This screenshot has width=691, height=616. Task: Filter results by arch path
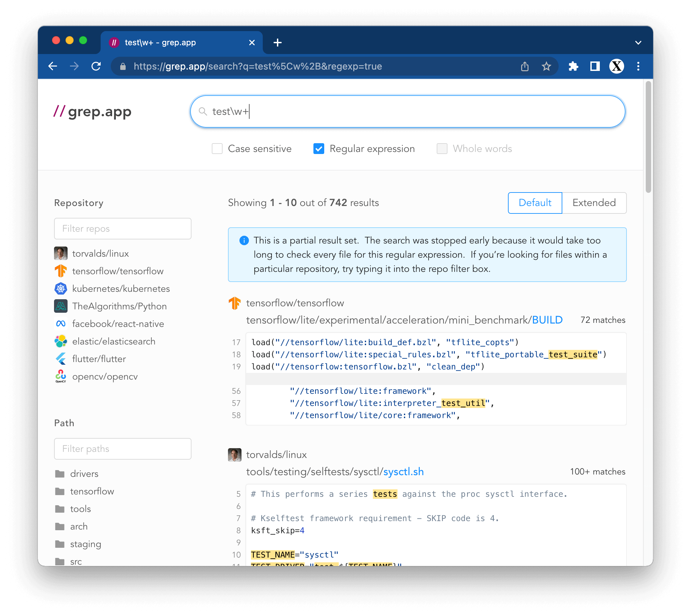pyautogui.click(x=79, y=527)
